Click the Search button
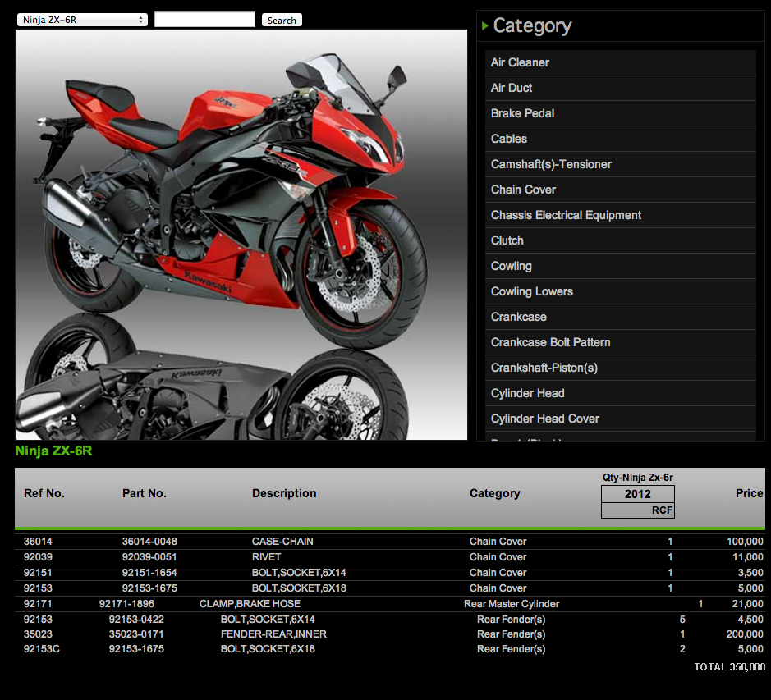Viewport: 771px width, 700px height. pyautogui.click(x=282, y=21)
